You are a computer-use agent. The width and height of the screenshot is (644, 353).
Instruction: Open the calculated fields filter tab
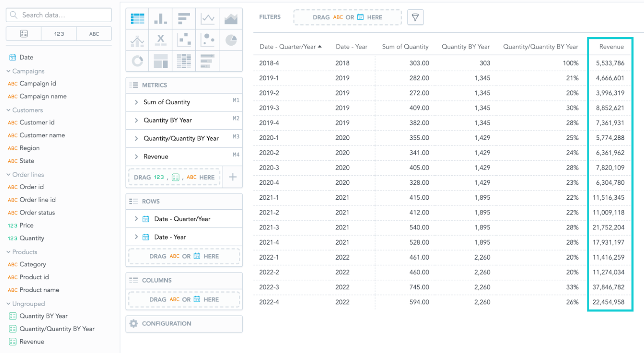point(23,33)
